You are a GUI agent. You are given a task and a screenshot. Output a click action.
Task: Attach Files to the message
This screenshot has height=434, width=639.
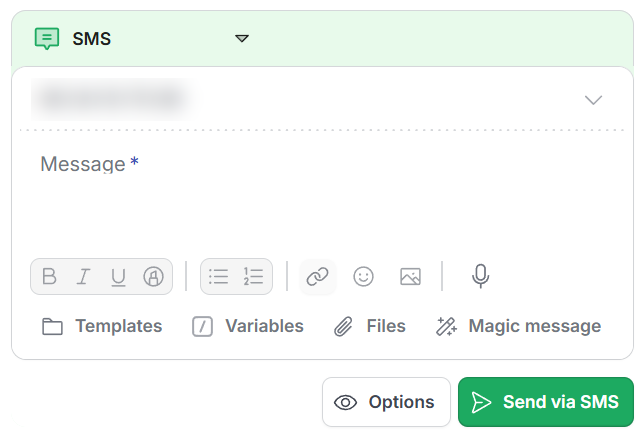(x=370, y=326)
